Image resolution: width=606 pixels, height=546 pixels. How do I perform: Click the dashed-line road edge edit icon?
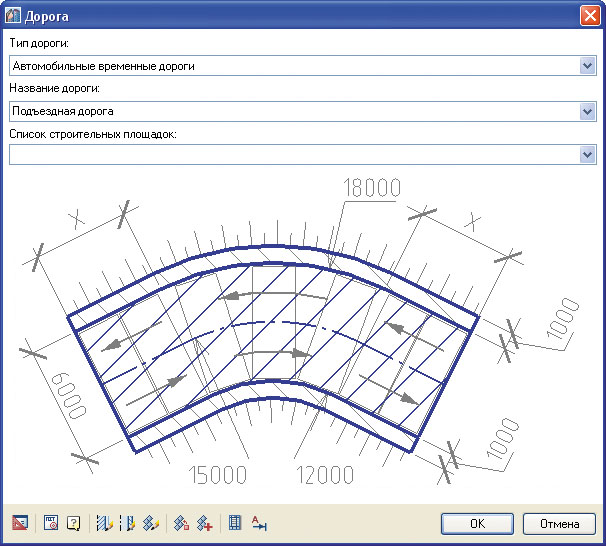tap(128, 523)
